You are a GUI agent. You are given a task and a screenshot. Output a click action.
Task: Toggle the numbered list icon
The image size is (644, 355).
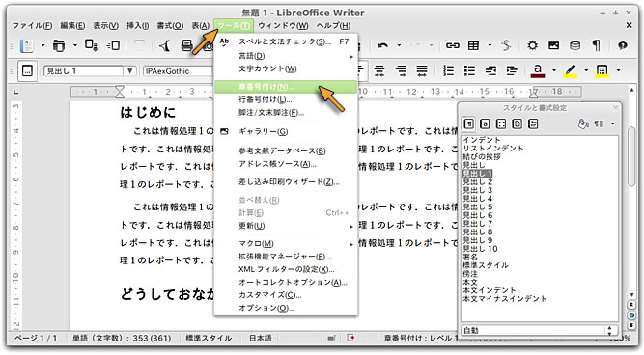pyautogui.click(x=449, y=71)
